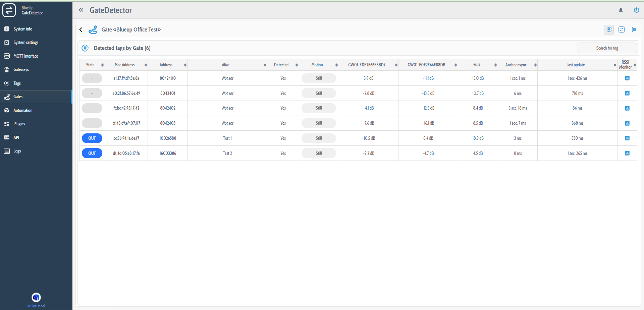Toggle OUT state for tag Test 1

pos(92,138)
